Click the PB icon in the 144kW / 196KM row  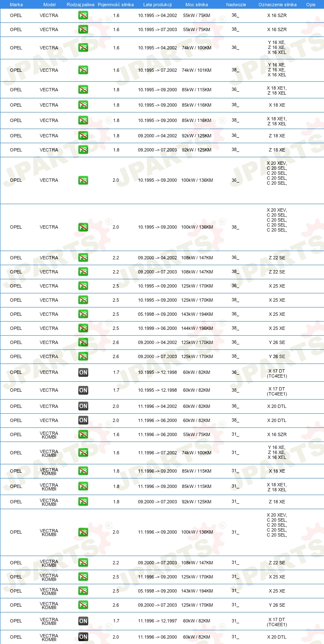83,328
